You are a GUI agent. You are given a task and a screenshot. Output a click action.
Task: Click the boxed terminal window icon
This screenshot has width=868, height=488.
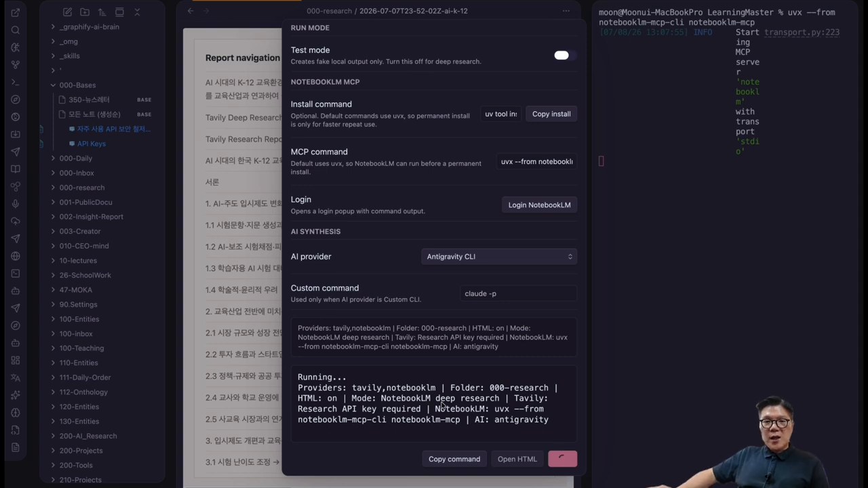pyautogui.click(x=16, y=273)
